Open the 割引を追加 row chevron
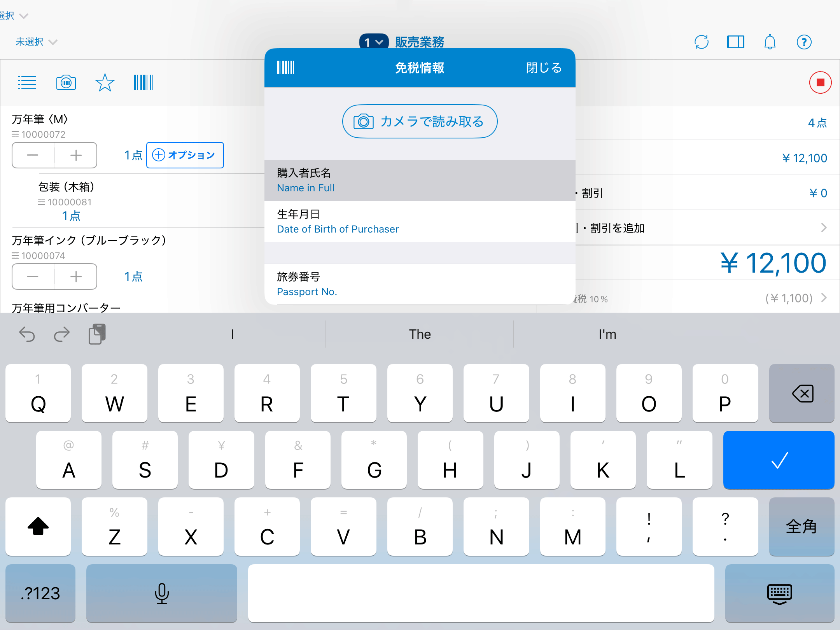 point(823,228)
